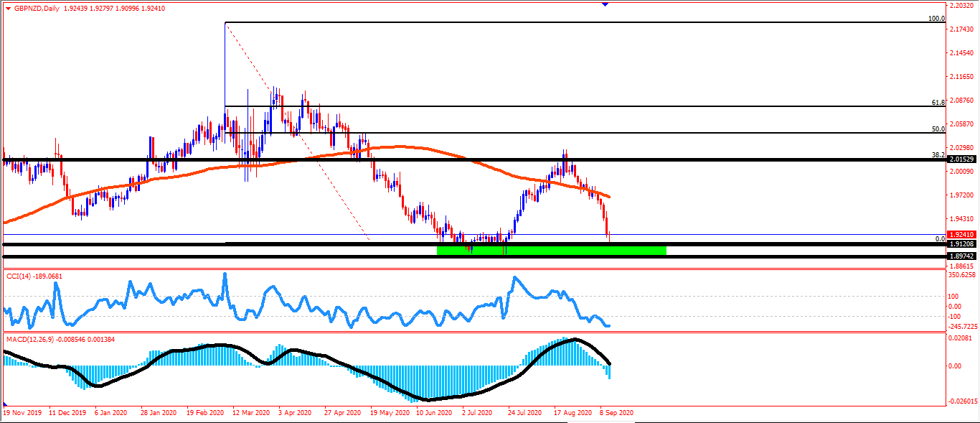Click the 27 Apr 2020 date label
This screenshot has height=423, width=980.
click(341, 413)
